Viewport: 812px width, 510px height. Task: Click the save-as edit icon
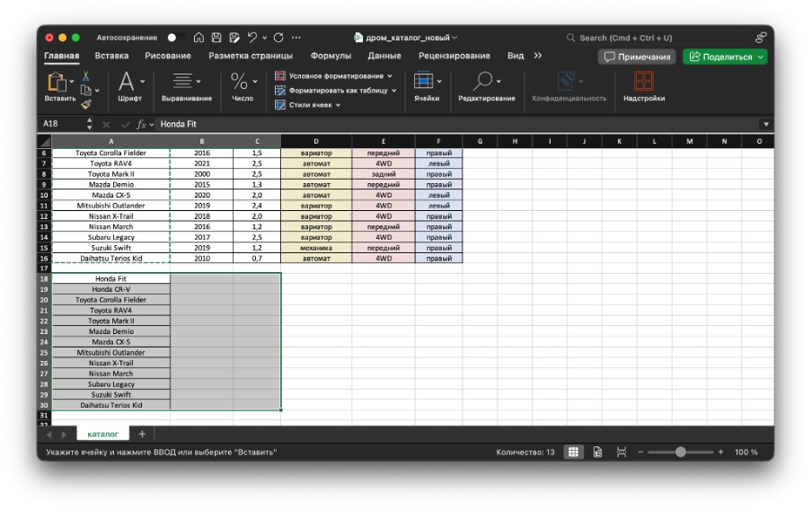[234, 38]
